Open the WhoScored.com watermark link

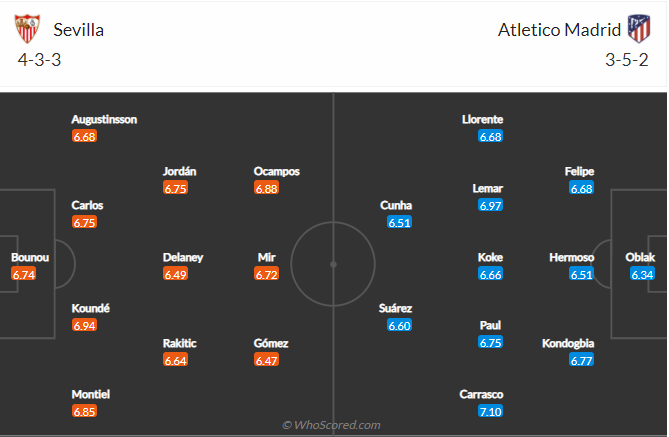pos(331,425)
